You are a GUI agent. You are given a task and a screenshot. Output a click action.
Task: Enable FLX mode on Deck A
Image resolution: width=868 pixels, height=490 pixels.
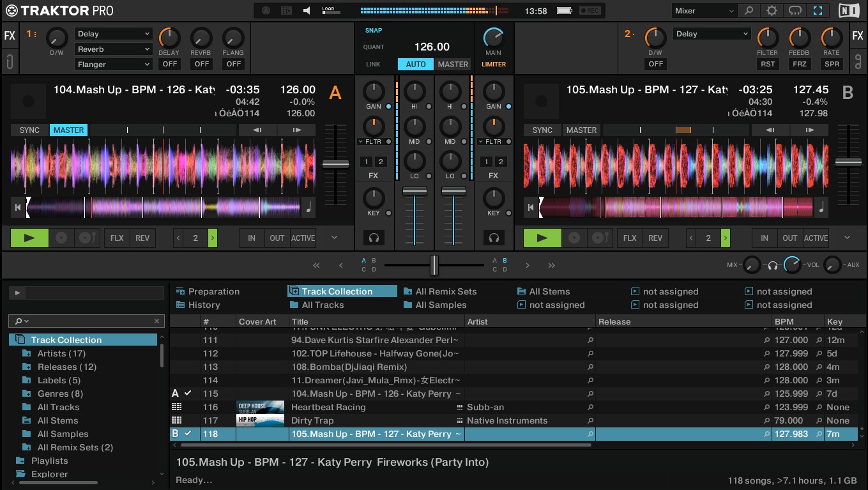tap(117, 238)
